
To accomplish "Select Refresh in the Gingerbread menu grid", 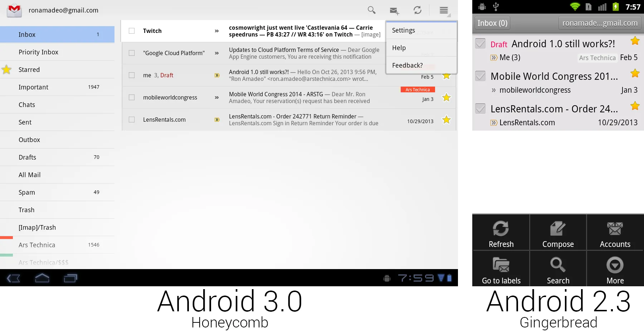I will (x=501, y=233).
